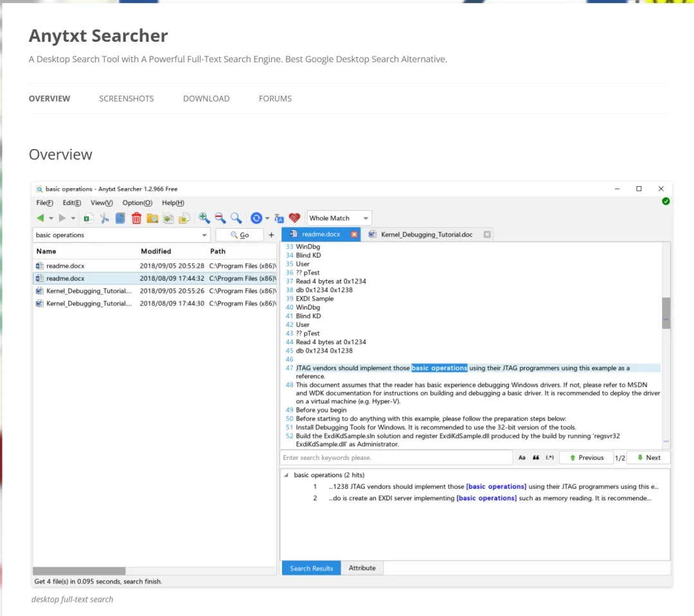Select readme.docx modified 2018/08/09 17:44:32

(155, 278)
